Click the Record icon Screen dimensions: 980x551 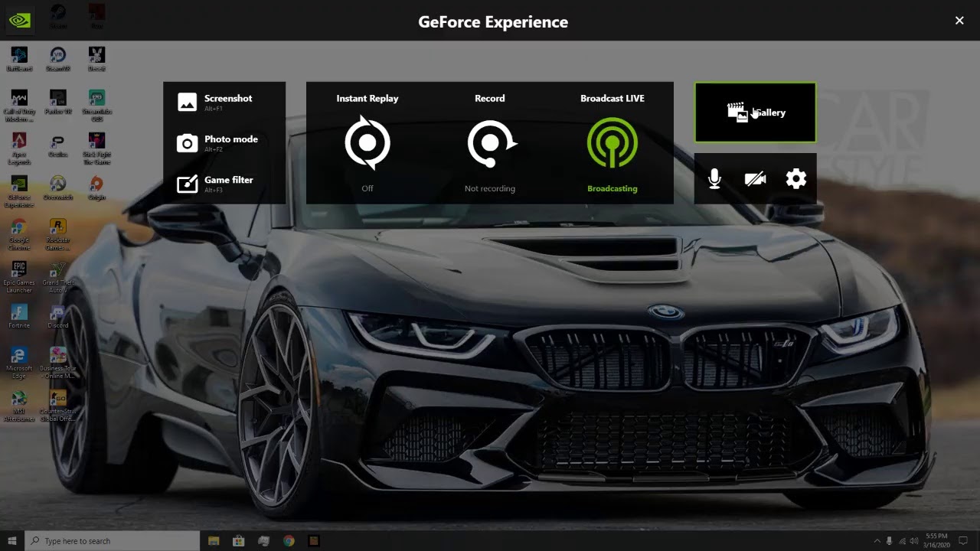coord(491,143)
